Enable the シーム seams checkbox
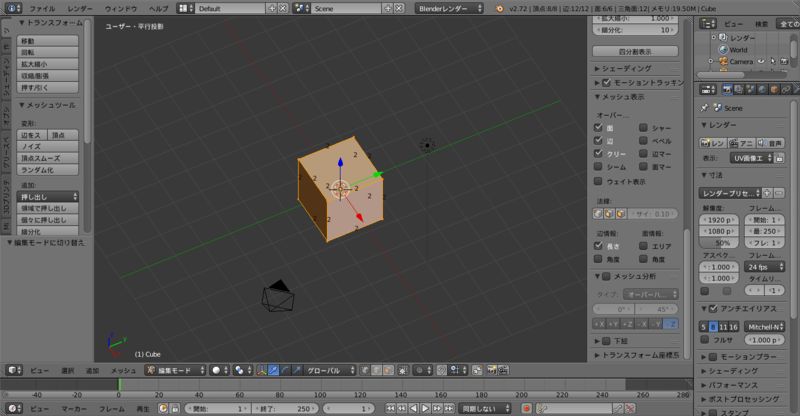Image resolution: width=800 pixels, height=416 pixels. pyautogui.click(x=598, y=166)
